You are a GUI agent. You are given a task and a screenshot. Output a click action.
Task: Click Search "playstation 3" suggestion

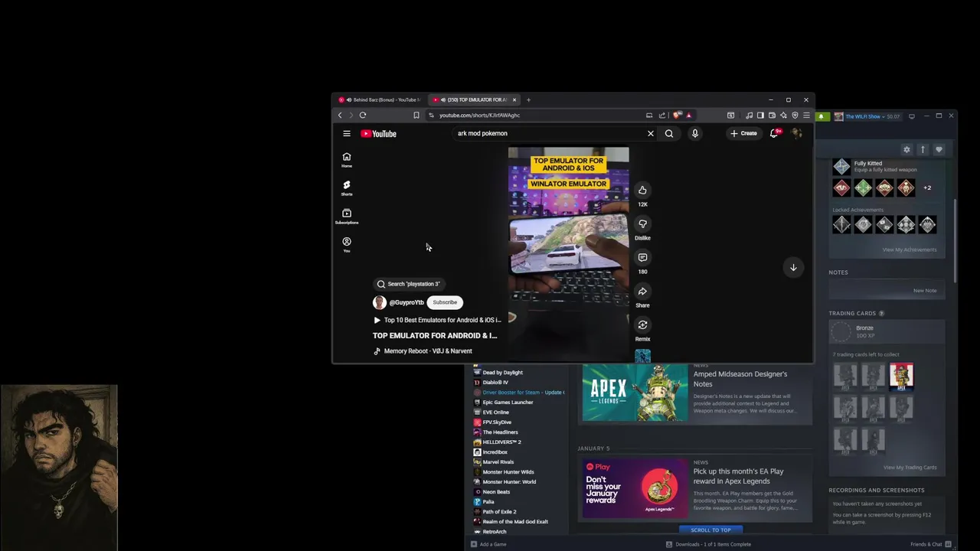(409, 284)
